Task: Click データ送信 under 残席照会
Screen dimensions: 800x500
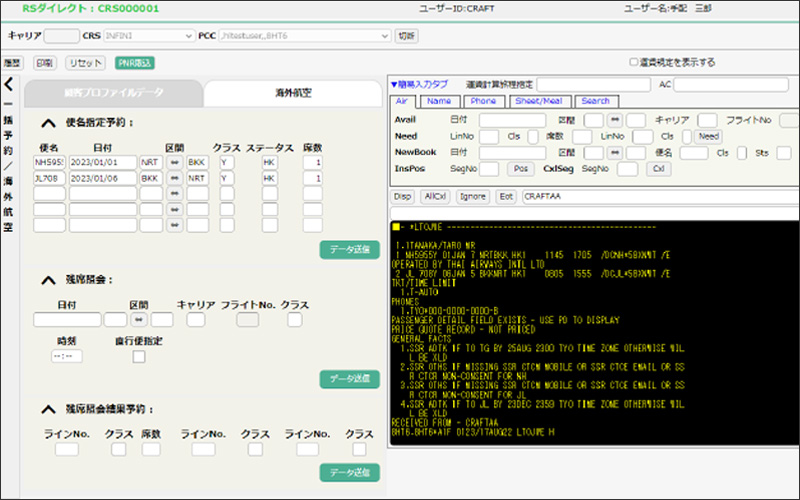Action: click(349, 379)
